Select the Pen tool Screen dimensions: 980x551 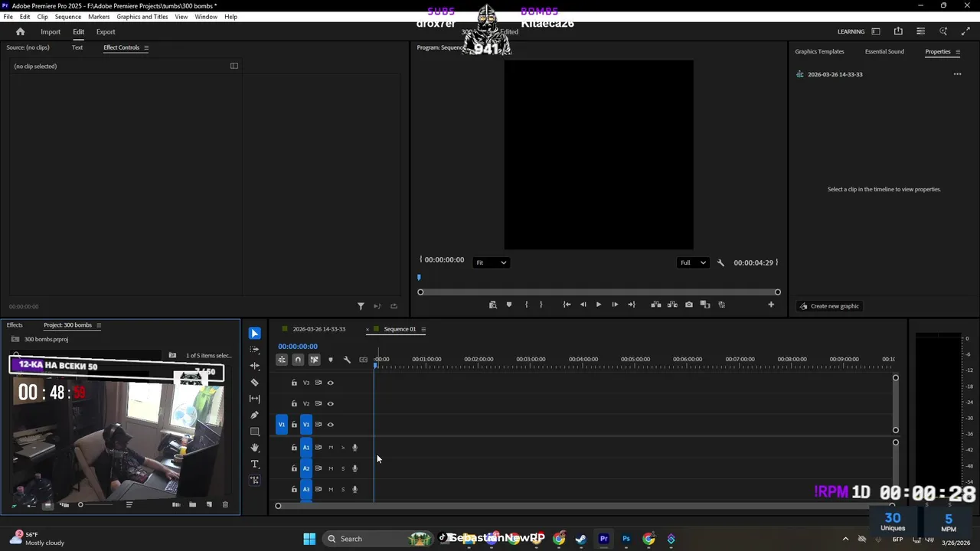[255, 415]
